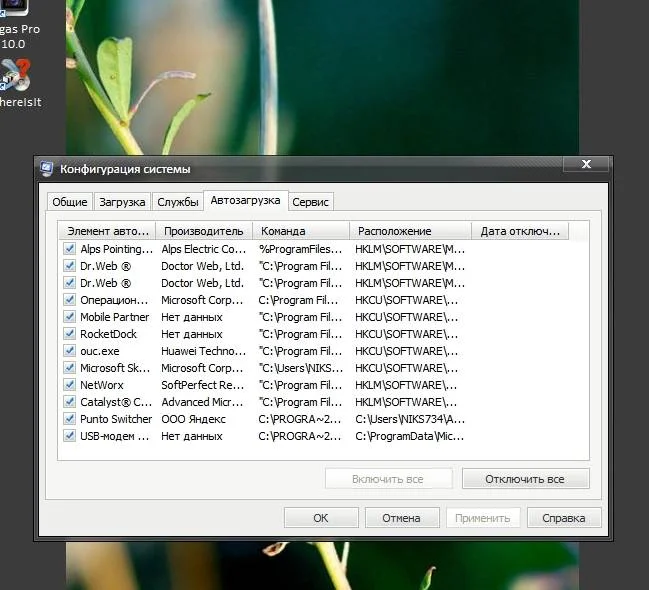Select the Alps Electric Co... manufacturer cell

[204, 249]
